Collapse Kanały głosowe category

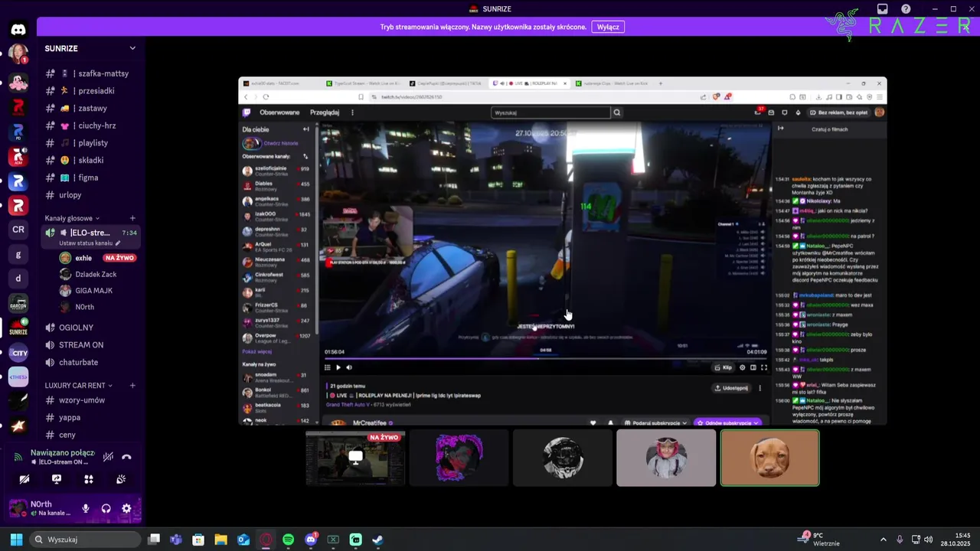click(x=72, y=218)
